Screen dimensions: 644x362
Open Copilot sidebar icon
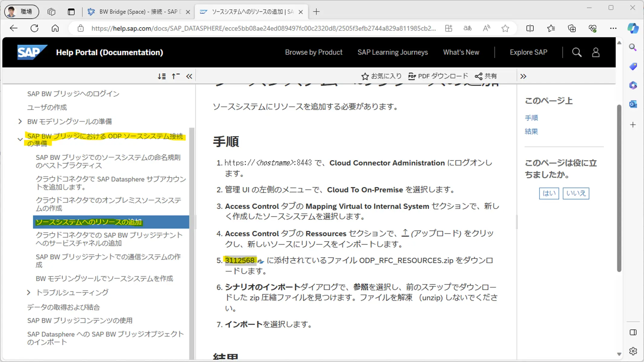click(633, 28)
